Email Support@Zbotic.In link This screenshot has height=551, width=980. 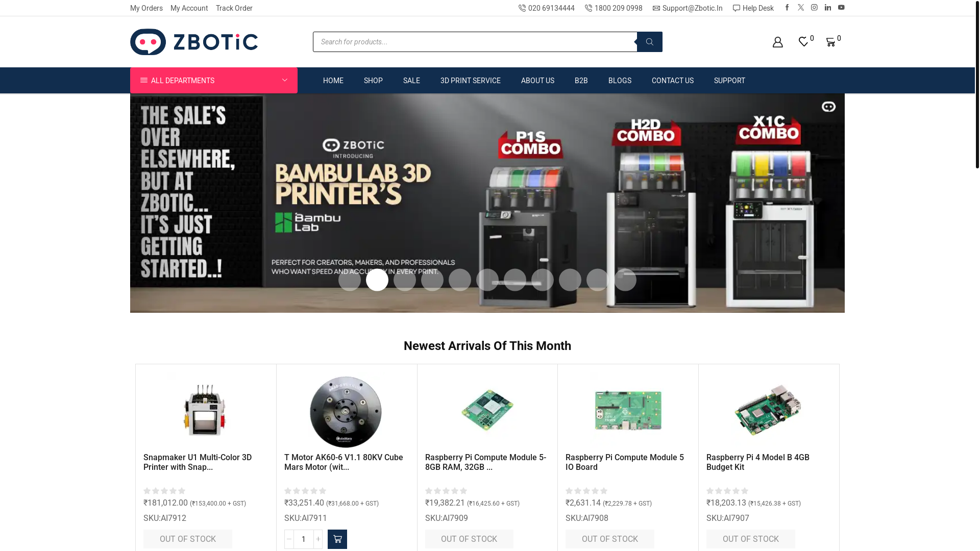[688, 8]
